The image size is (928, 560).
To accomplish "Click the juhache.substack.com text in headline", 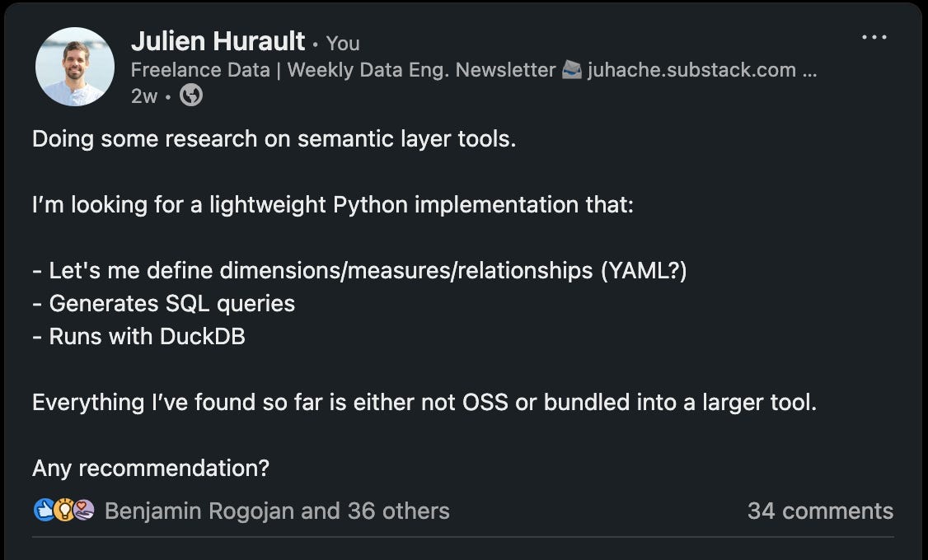I will click(x=691, y=70).
